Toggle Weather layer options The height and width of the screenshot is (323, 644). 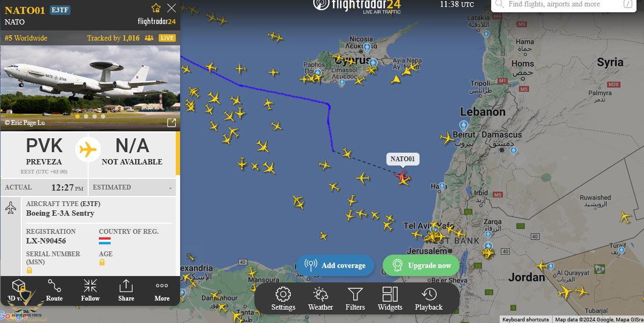(x=321, y=299)
